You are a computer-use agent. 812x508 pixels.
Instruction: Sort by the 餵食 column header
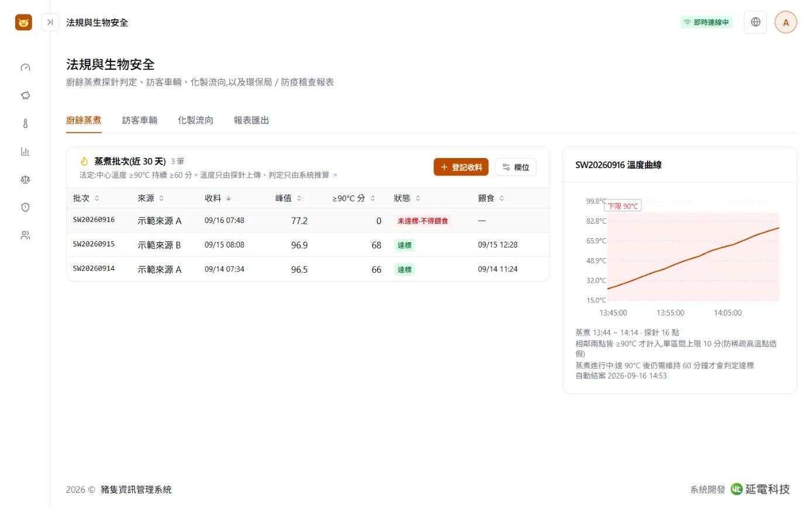[x=491, y=198]
